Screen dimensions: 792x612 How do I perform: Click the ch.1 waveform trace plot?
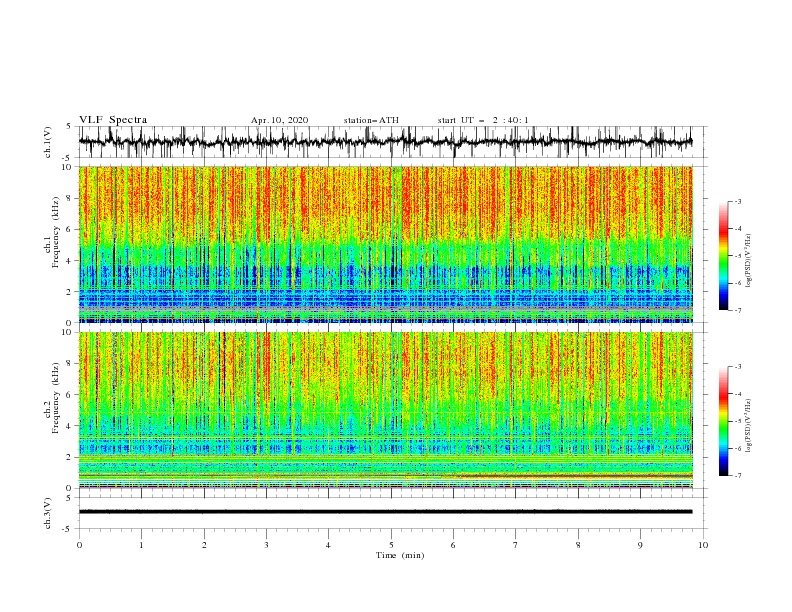coord(385,142)
